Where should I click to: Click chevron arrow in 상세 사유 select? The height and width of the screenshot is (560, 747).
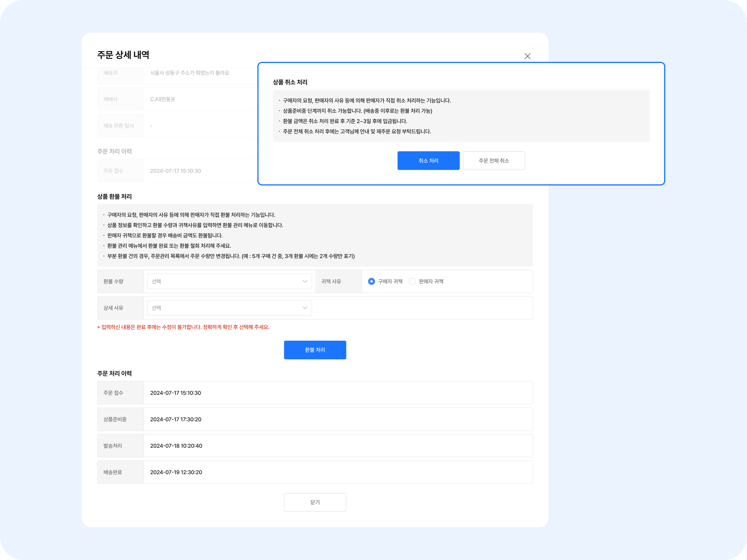(305, 308)
